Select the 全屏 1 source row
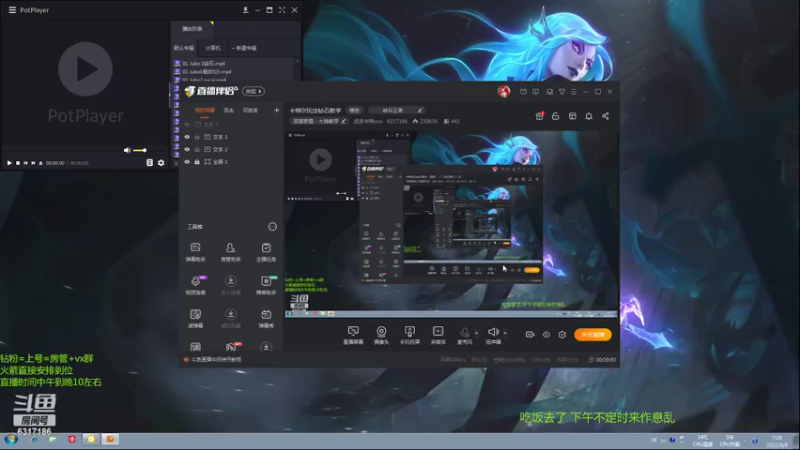This screenshot has width=800, height=450. (231, 162)
